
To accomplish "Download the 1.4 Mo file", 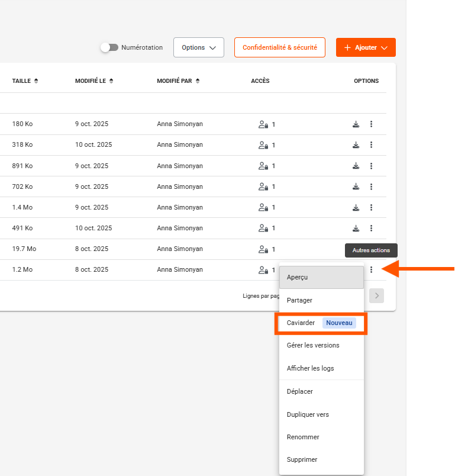I will [356, 207].
